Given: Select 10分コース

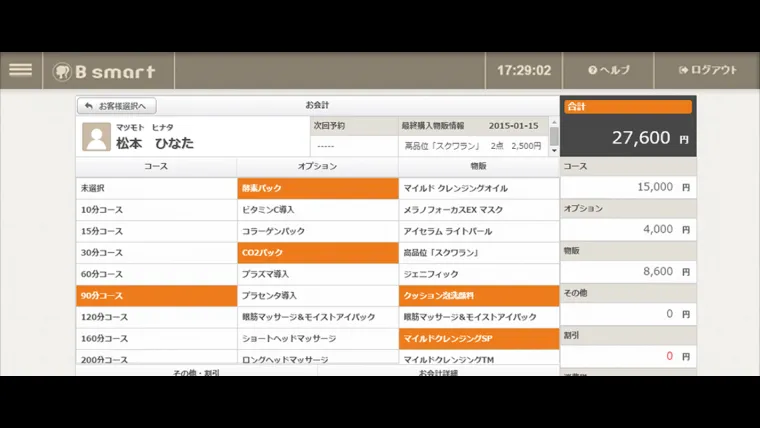Looking at the screenshot, I should pos(157,210).
